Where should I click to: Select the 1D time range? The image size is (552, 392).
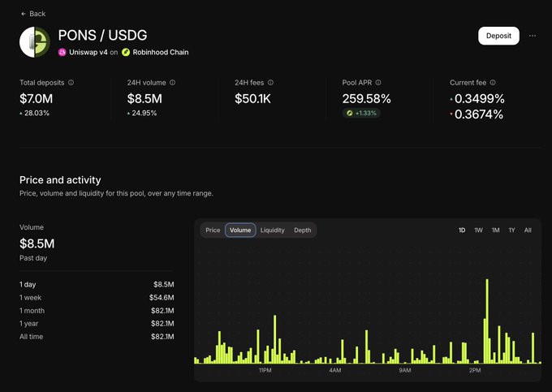coord(462,230)
